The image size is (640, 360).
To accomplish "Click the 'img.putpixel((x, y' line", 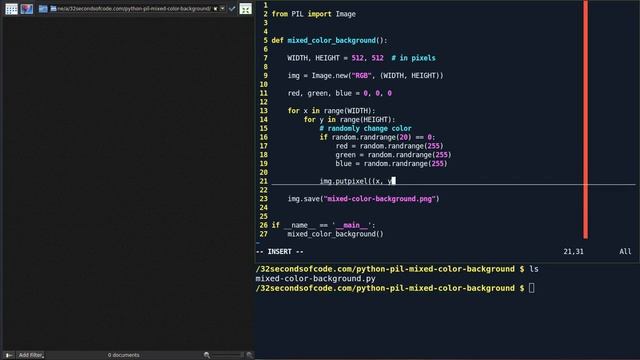I will point(357,181).
